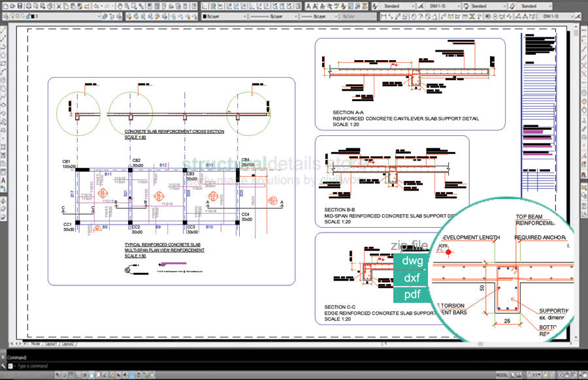
Task: Click the pdf file format label
Action: (x=412, y=295)
